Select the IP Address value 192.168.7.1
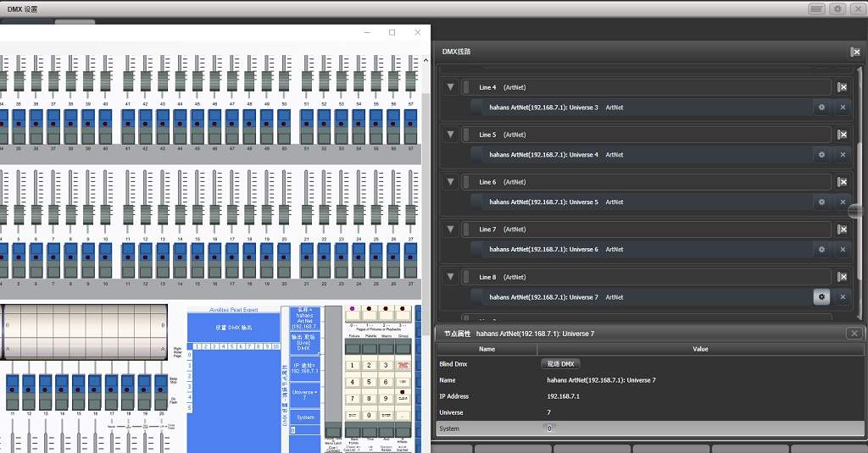 563,396
